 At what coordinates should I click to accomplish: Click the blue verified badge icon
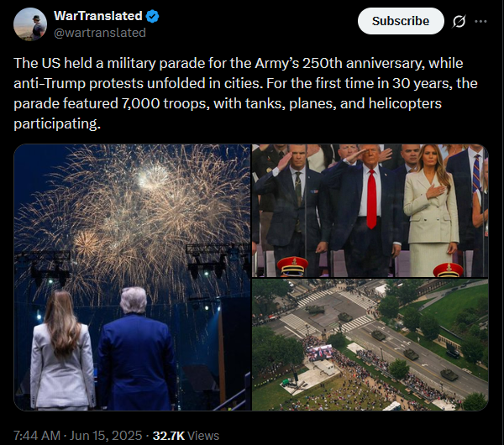point(152,16)
